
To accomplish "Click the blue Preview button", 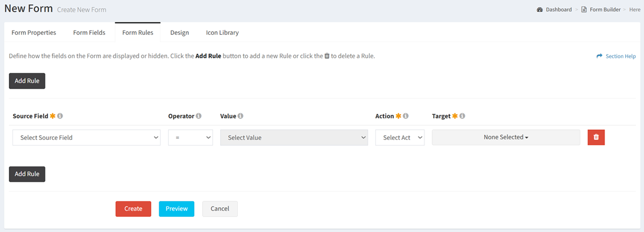I will click(x=176, y=208).
